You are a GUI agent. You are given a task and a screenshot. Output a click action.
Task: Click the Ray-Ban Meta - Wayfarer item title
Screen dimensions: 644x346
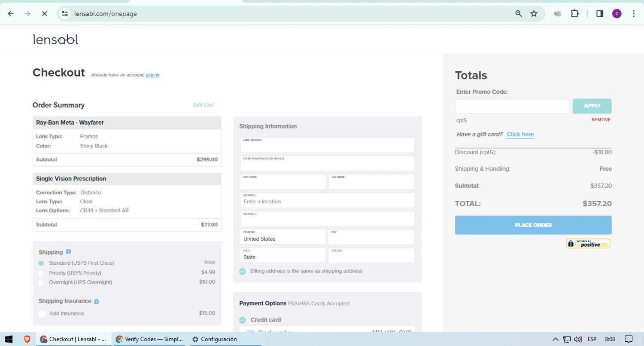click(x=70, y=122)
